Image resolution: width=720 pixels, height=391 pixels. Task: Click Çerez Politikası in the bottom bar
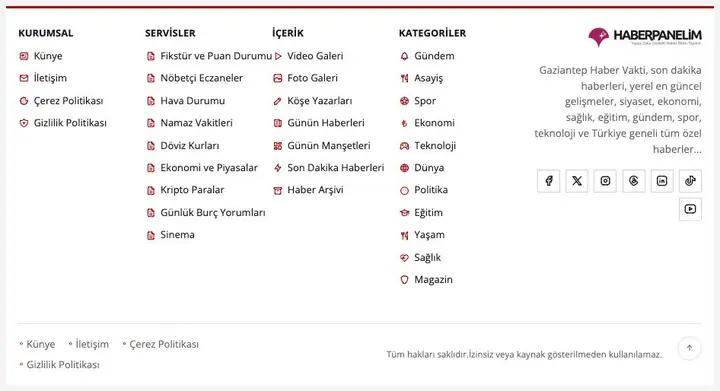[164, 344]
